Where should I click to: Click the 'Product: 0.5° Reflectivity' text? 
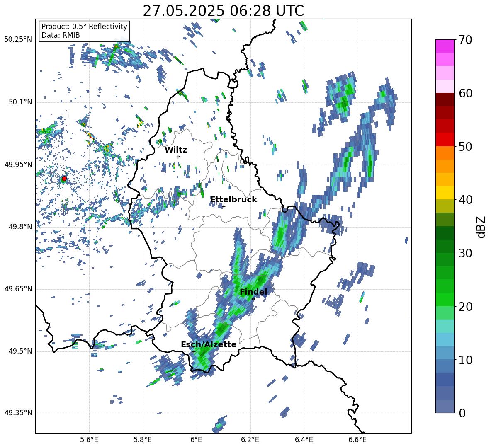point(84,26)
